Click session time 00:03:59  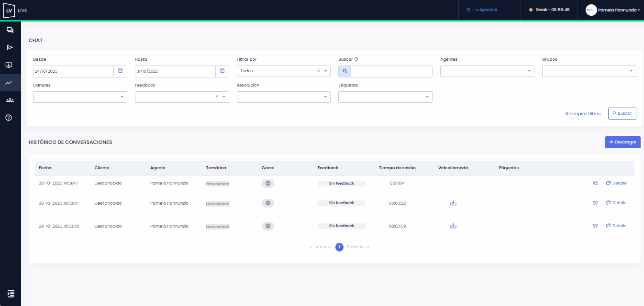[397, 226]
